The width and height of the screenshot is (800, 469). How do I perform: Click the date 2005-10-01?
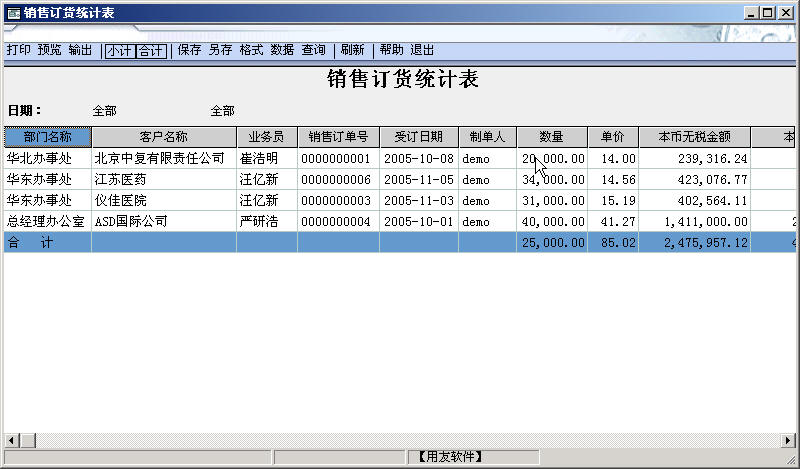419,221
